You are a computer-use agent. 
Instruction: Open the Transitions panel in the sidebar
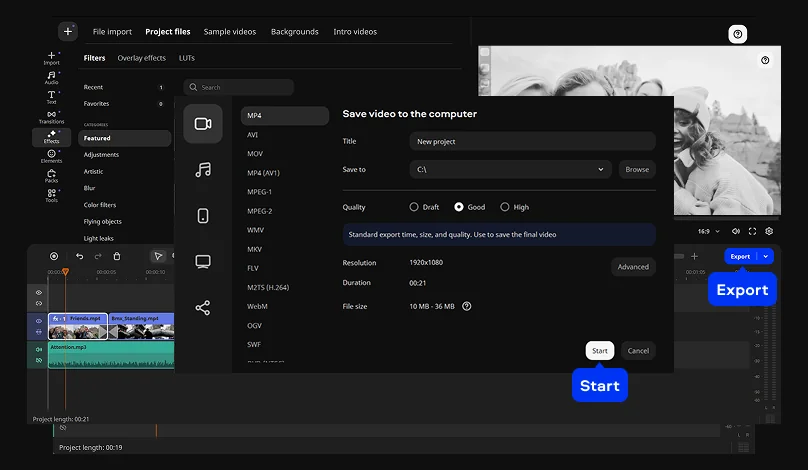(51, 116)
